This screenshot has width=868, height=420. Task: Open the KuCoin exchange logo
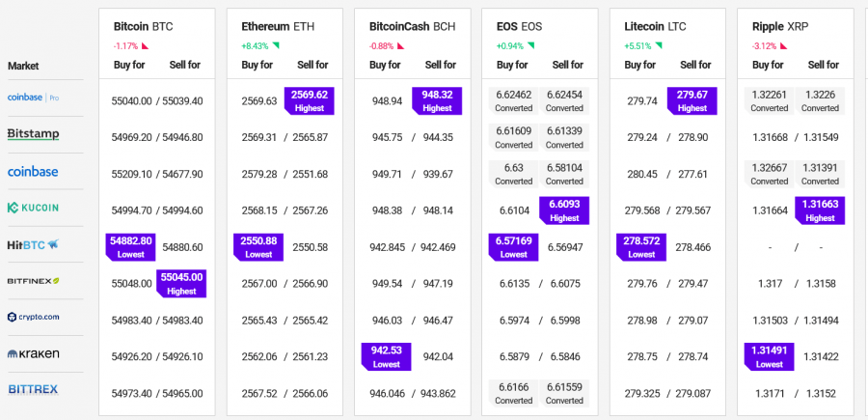click(33, 208)
